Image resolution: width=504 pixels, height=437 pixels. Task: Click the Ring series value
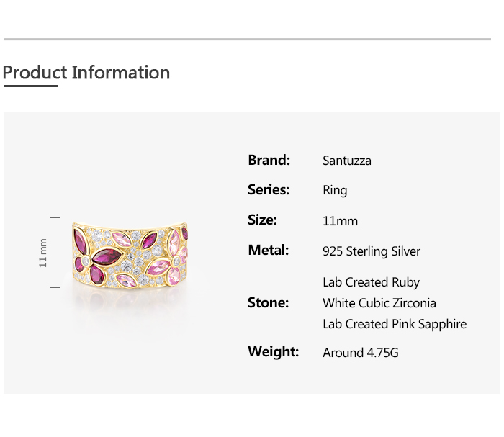(335, 191)
